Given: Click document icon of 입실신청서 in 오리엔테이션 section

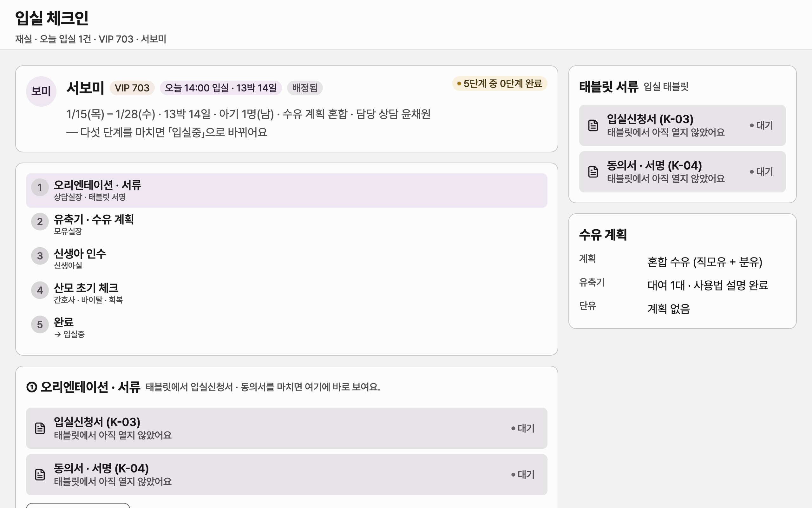Looking at the screenshot, I should pyautogui.click(x=40, y=428).
